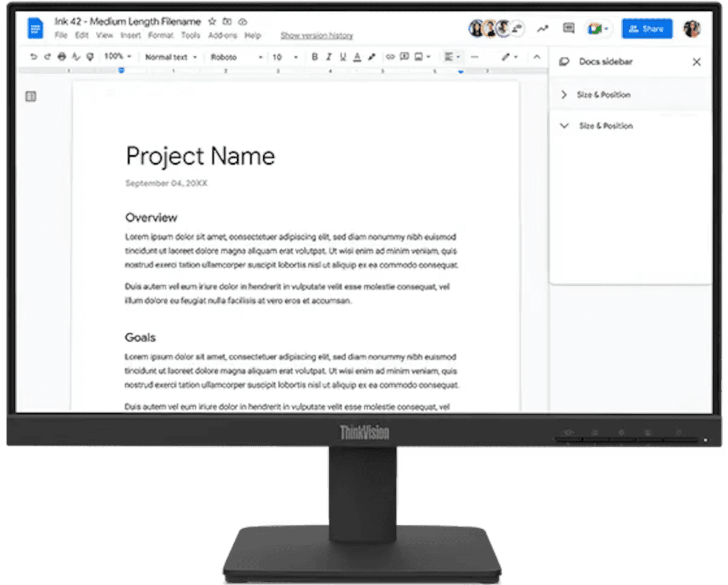Open the comment history icon

coord(568,28)
